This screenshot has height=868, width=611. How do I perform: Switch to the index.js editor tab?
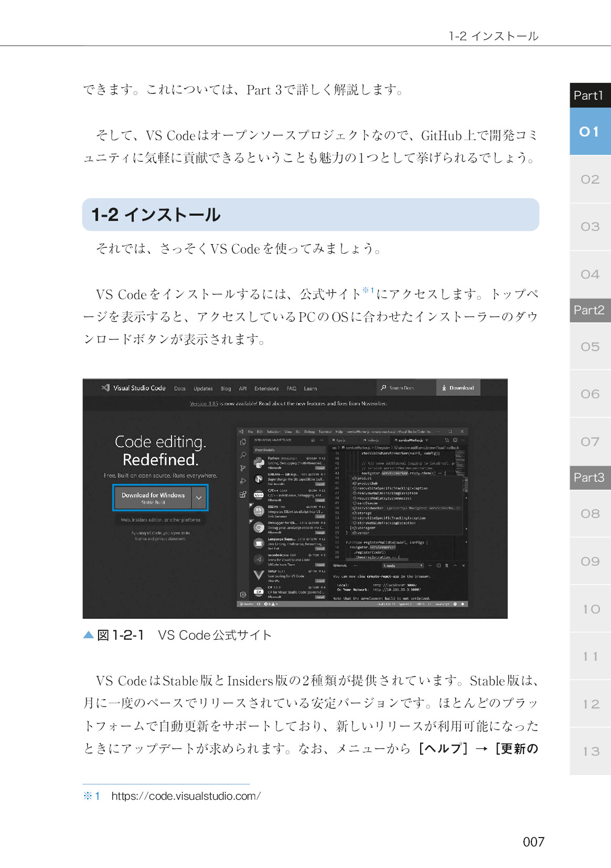(373, 440)
